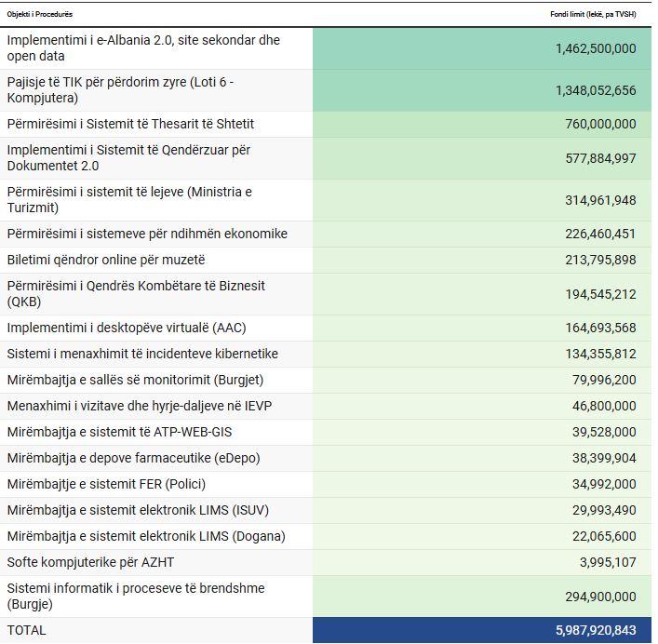Select 'Implementimi i desktopëve virtualë (AAC)' row
The image size is (658, 644).
point(127,328)
